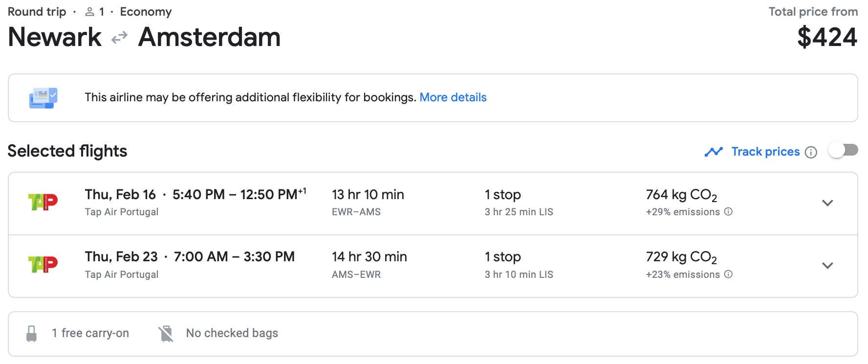Click the flexibility notice ticket icon

coord(43,98)
